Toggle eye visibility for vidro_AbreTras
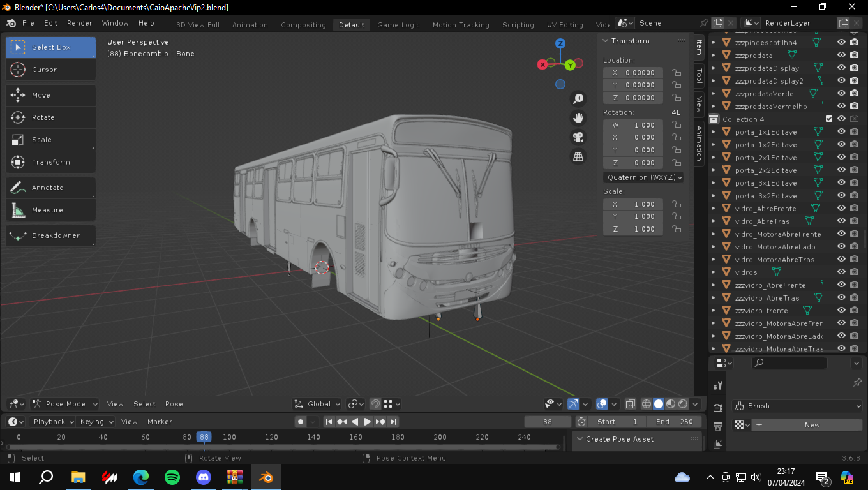The width and height of the screenshot is (868, 490). coord(841,221)
